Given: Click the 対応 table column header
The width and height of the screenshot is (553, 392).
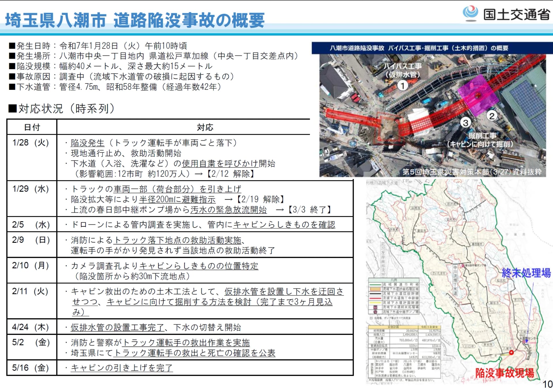Looking at the screenshot, I should click(205, 127).
